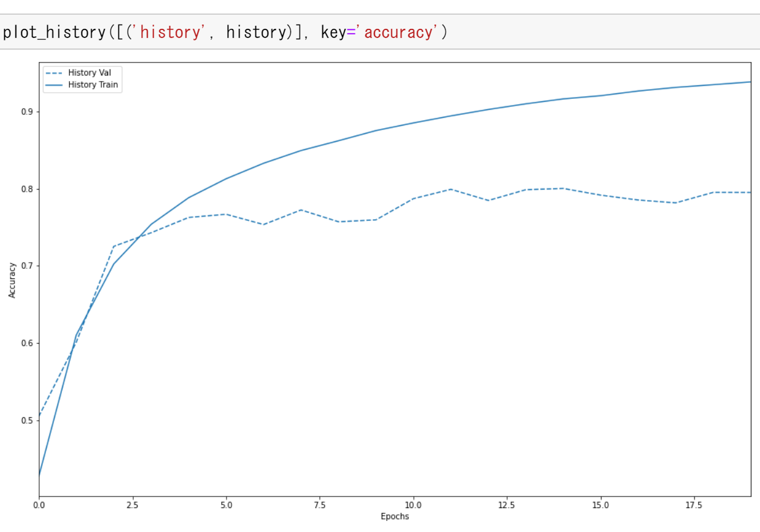Image resolution: width=760 pixels, height=532 pixels.
Task: Click the key argument name in the code
Action: click(x=333, y=32)
